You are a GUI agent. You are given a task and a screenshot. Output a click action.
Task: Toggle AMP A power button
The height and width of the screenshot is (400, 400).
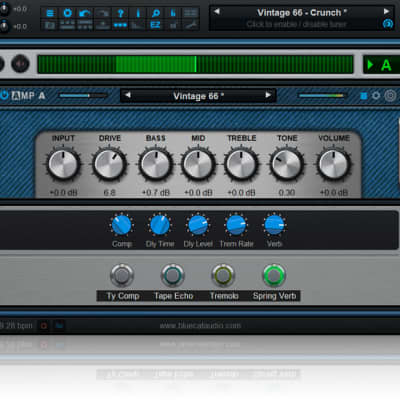pos(5,95)
